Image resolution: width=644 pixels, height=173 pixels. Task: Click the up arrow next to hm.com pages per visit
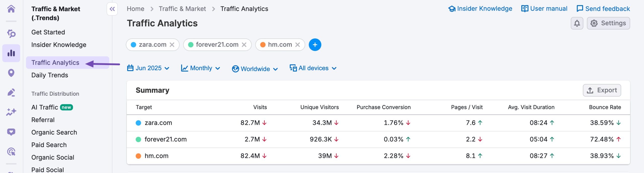480,156
